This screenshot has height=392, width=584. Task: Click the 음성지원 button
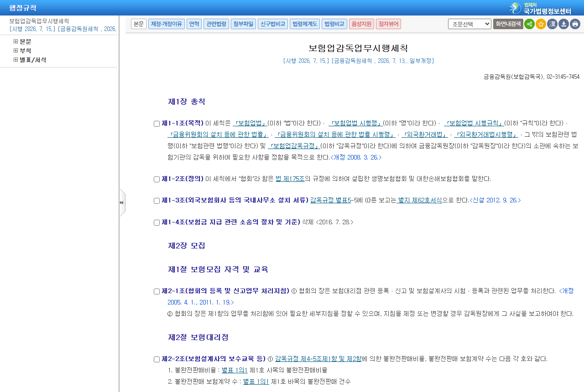[361, 24]
